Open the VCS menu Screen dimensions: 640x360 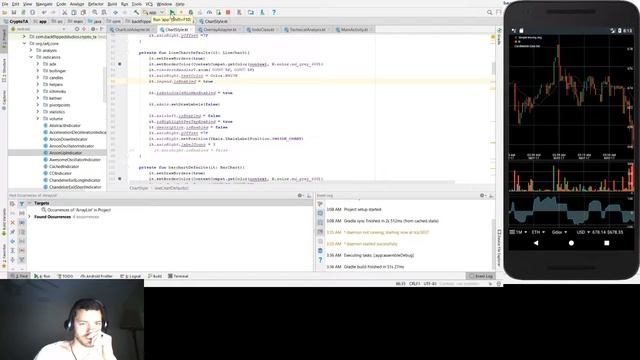click(x=149, y=4)
